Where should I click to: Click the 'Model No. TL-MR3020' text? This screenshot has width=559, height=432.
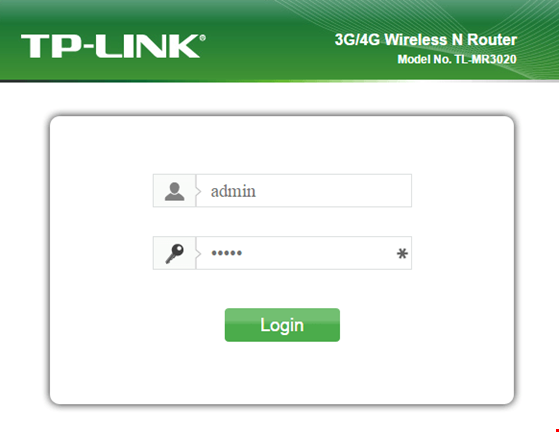457,59
